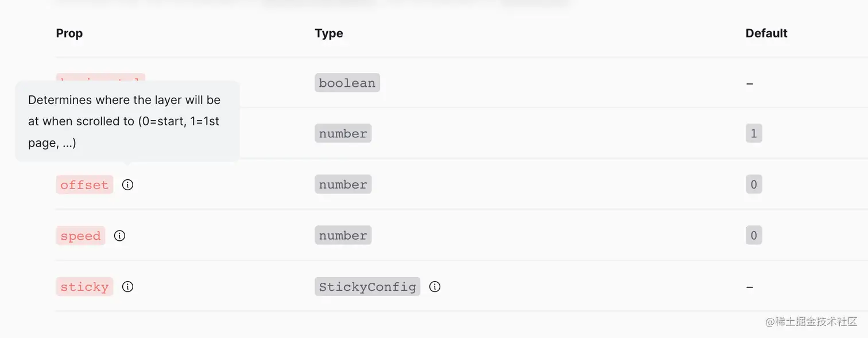Click the Prop column header

click(x=69, y=33)
